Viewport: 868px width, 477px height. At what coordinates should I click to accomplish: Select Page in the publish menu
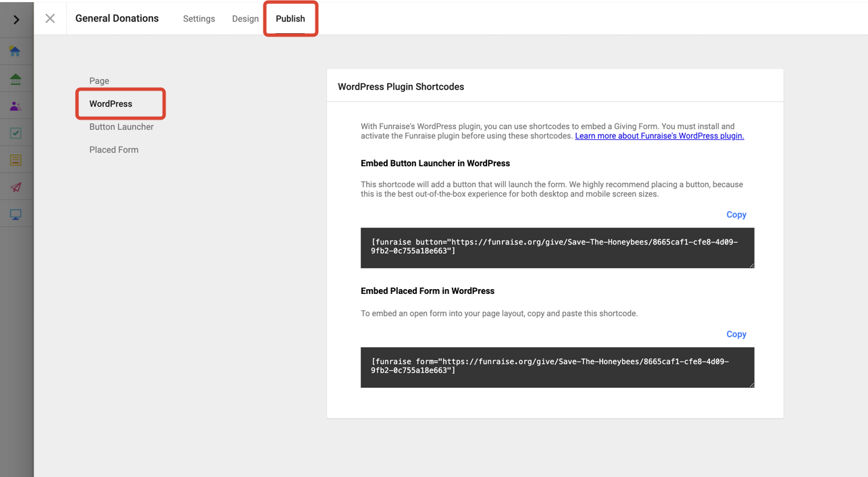[x=99, y=80]
